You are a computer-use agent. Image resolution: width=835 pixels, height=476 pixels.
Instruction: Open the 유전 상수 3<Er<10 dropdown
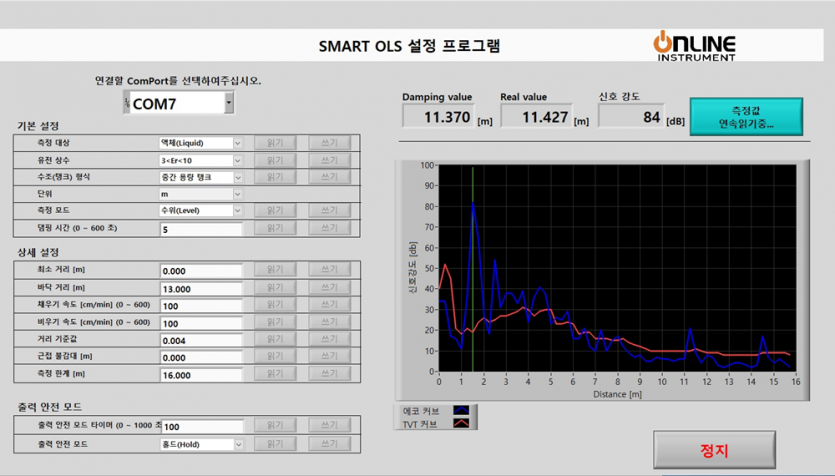click(x=237, y=160)
